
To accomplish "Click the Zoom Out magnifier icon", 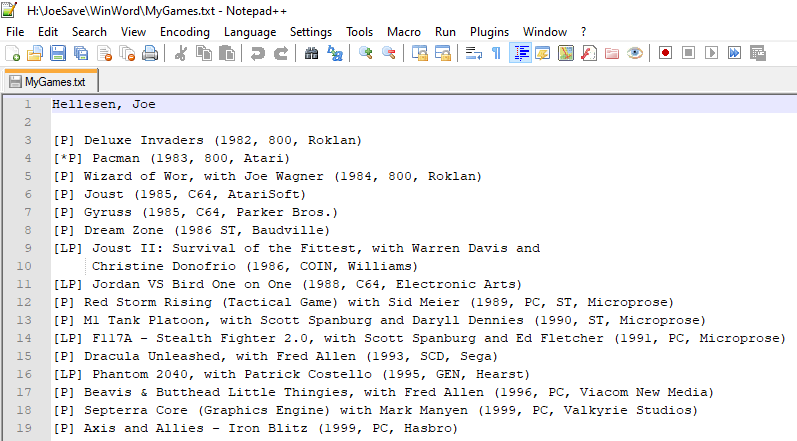I will click(x=388, y=53).
